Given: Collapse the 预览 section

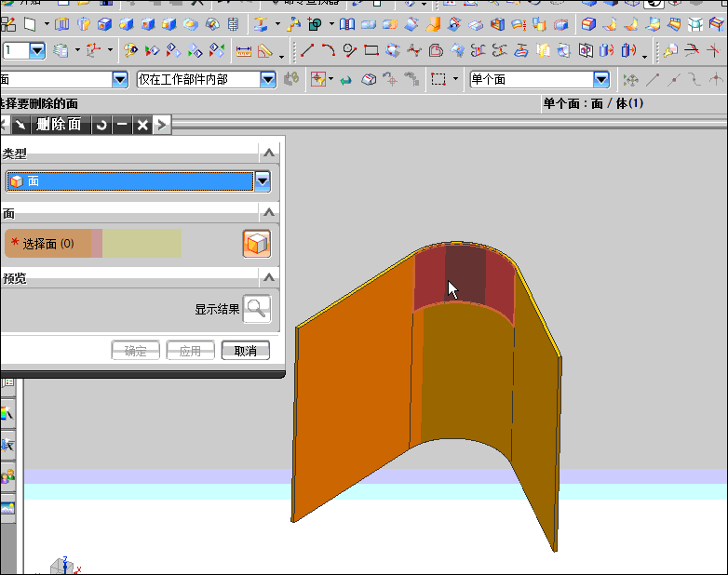Looking at the screenshot, I should (269, 277).
